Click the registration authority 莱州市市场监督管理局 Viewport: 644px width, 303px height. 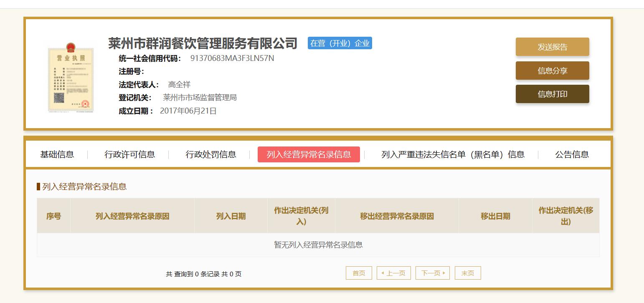200,98
